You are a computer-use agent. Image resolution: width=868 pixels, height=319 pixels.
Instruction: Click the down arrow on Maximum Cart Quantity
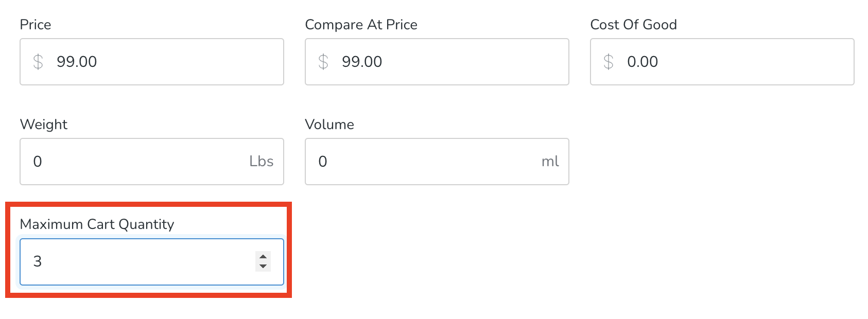(x=263, y=268)
